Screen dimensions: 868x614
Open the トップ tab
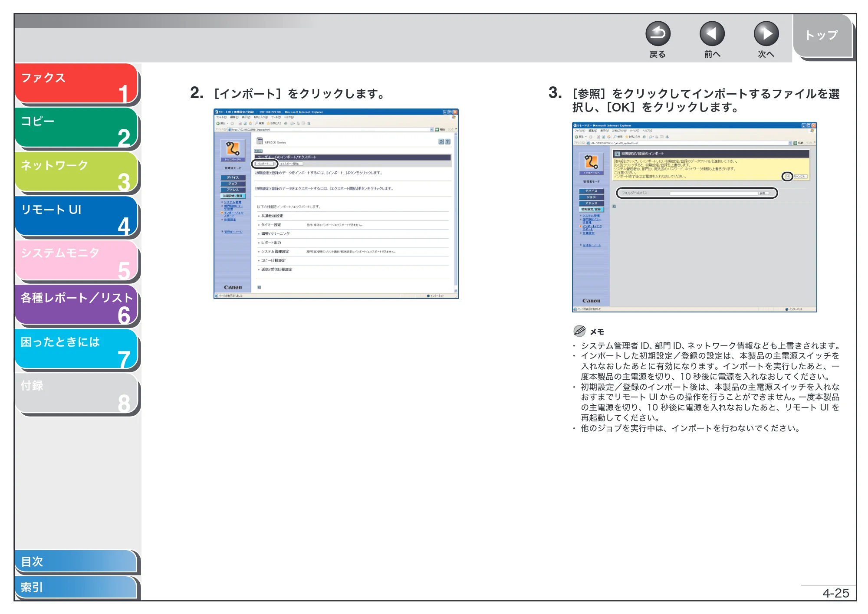click(x=822, y=36)
